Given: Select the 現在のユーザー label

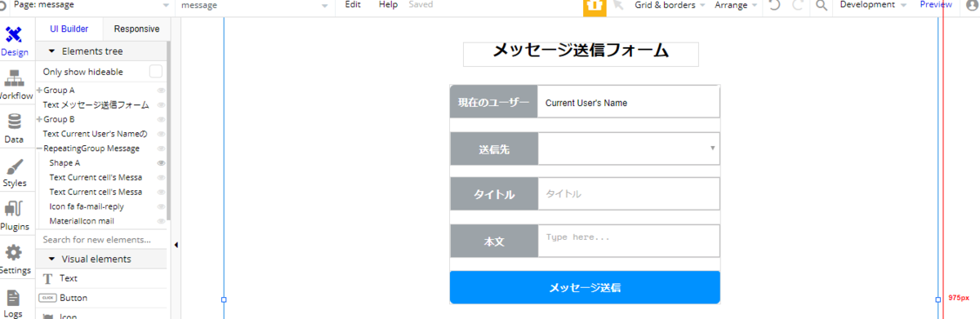Looking at the screenshot, I should click(x=494, y=103).
